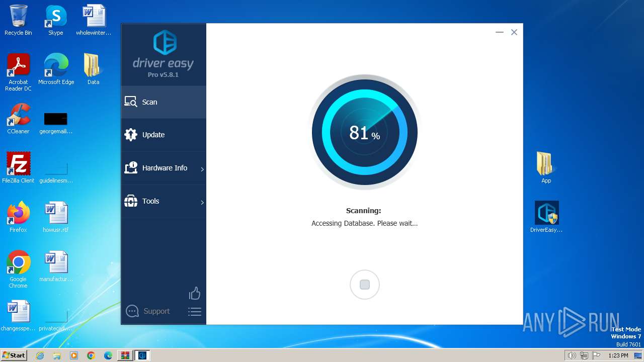Open the Firefox desktop shortcut
This screenshot has height=362, width=644.
tap(18, 217)
